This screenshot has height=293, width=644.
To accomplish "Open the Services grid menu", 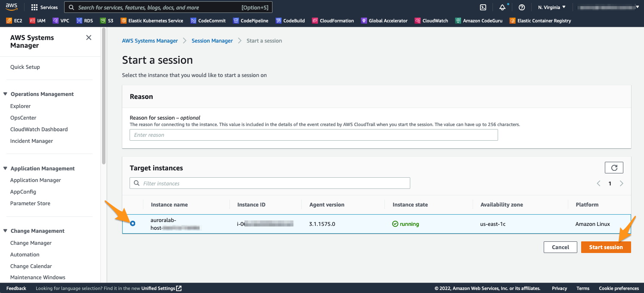I will [x=44, y=7].
